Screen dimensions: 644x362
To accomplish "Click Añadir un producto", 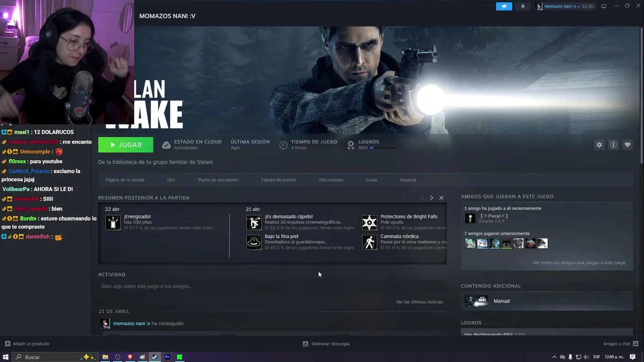I will [27, 344].
